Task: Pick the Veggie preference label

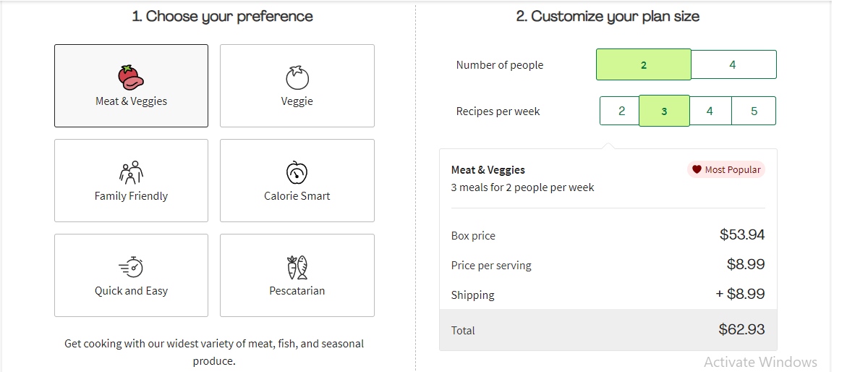Action: pyautogui.click(x=297, y=101)
